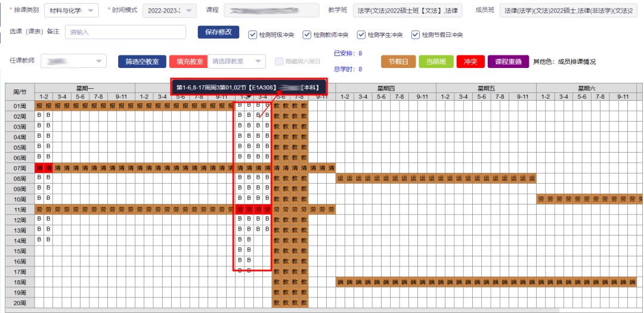644x313 pixels.
Task: Click the red 冲突 legend swatch
Action: click(471, 61)
